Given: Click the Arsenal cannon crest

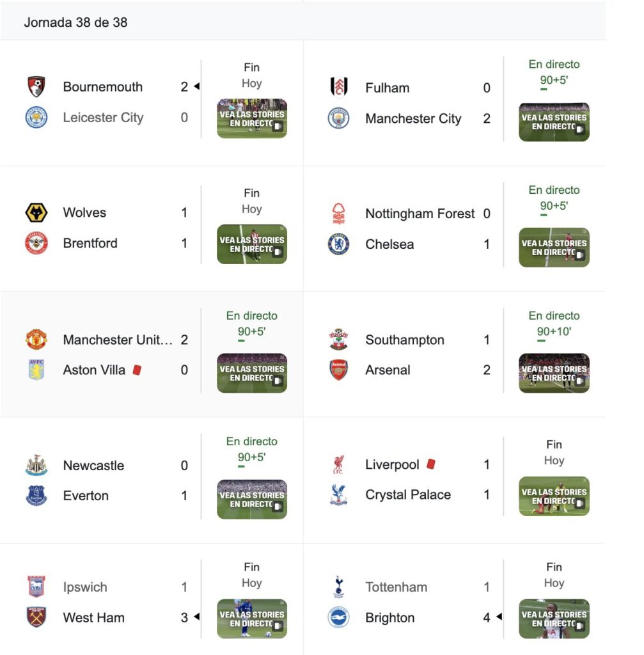Looking at the screenshot, I should tap(339, 370).
